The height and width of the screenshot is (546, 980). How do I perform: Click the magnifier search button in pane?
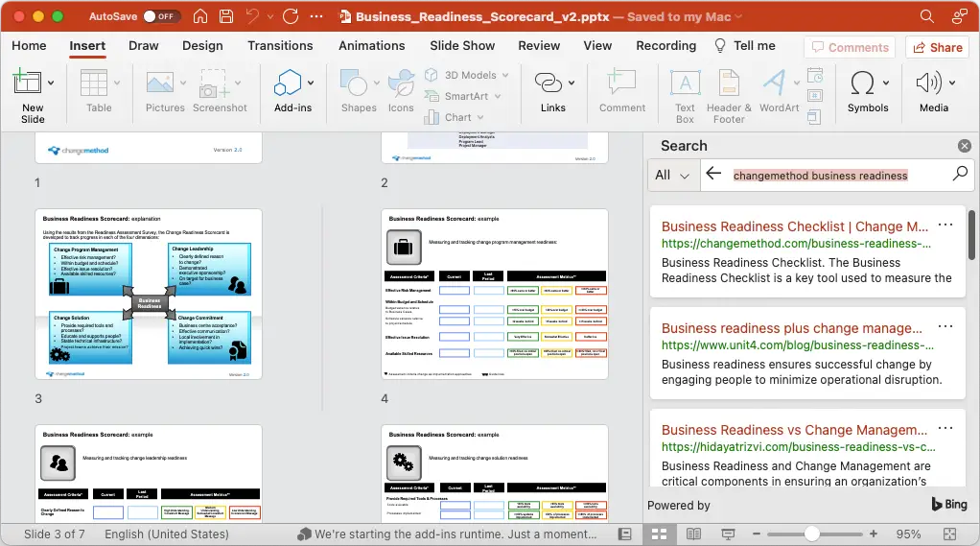click(959, 174)
